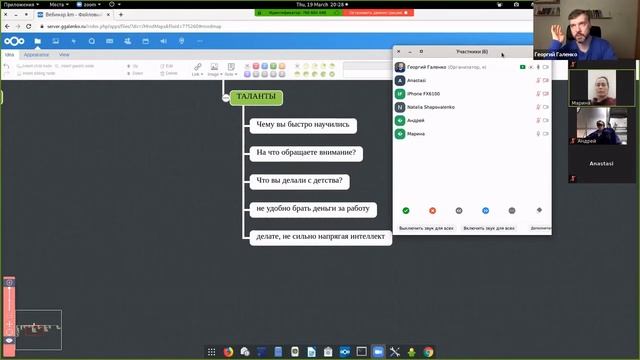Click the mind map minimap thumbnail
640x360 pixels.
click(x=39, y=330)
